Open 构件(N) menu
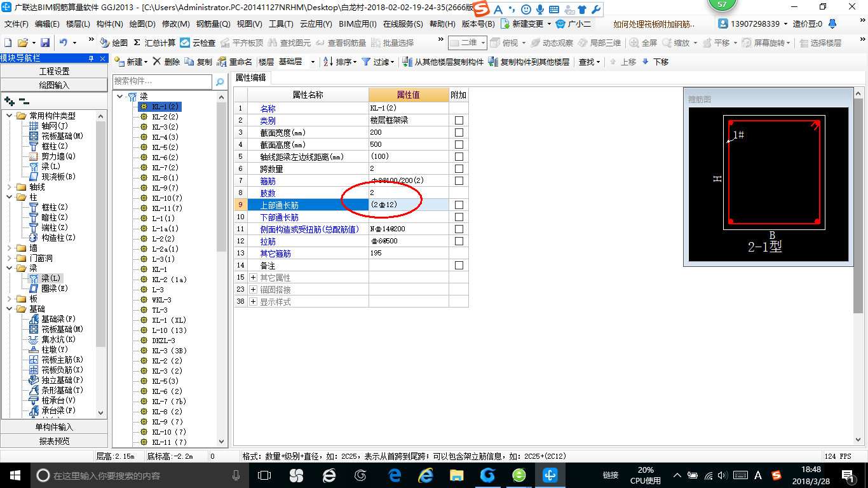 [x=109, y=24]
